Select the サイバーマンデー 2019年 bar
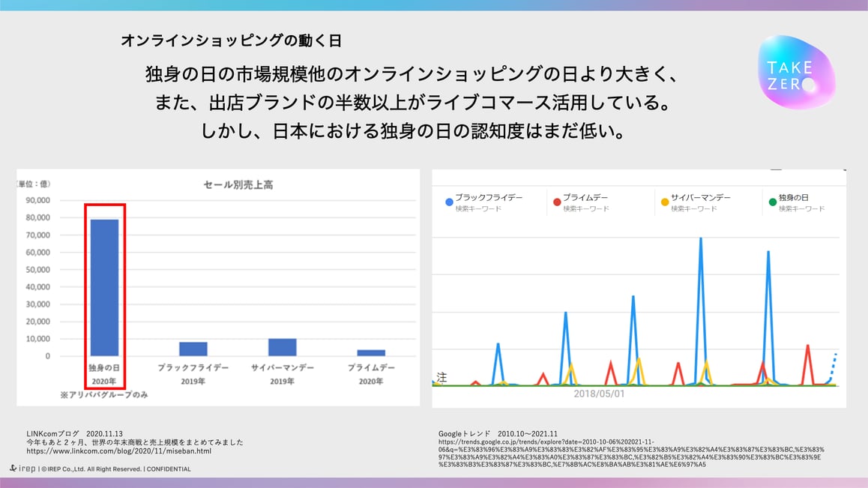 tap(283, 347)
